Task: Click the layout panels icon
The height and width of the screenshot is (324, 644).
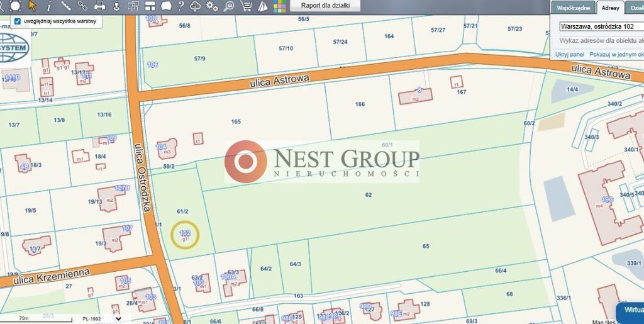Action: click(150, 6)
